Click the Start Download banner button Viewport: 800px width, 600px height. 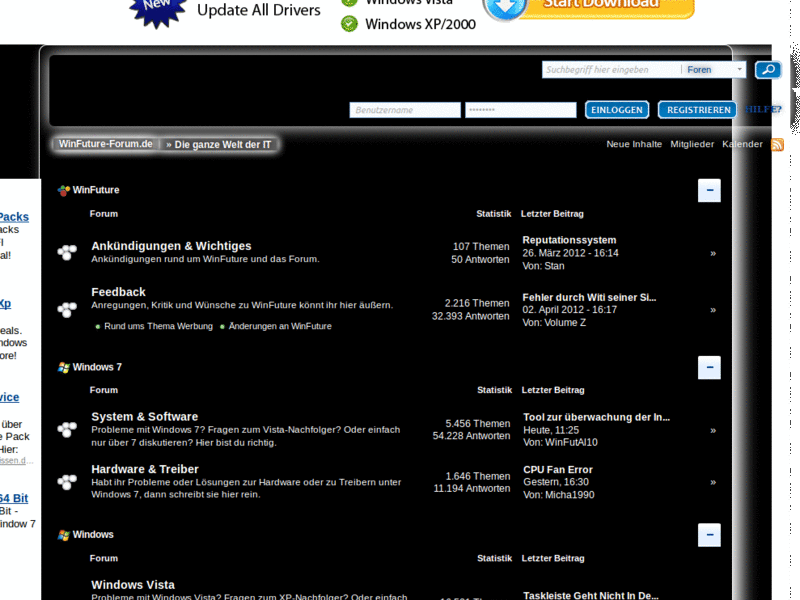point(589,8)
